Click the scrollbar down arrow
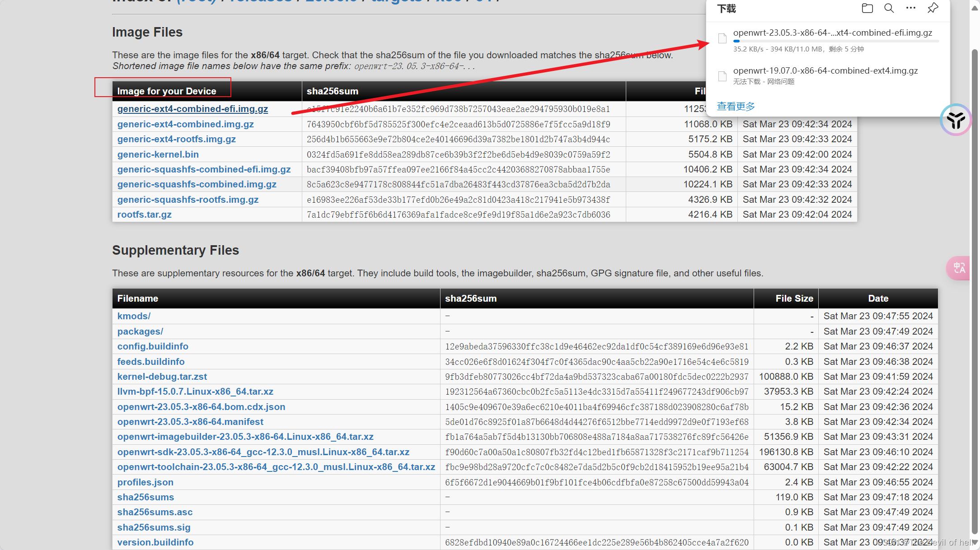The height and width of the screenshot is (550, 980). pyautogui.click(x=975, y=542)
